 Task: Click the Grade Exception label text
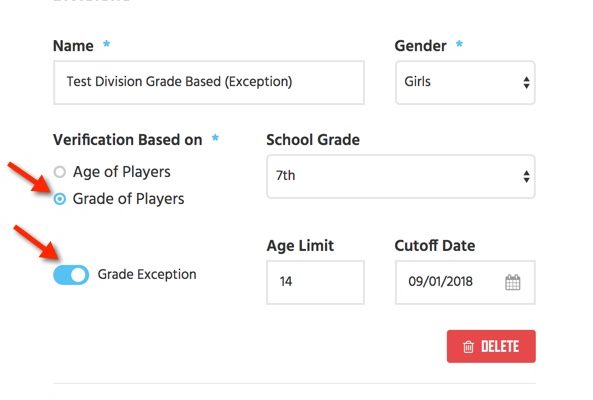point(147,274)
